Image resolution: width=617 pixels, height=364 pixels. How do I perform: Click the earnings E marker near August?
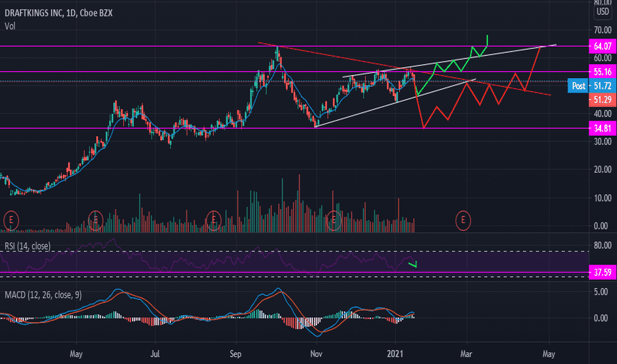click(214, 220)
